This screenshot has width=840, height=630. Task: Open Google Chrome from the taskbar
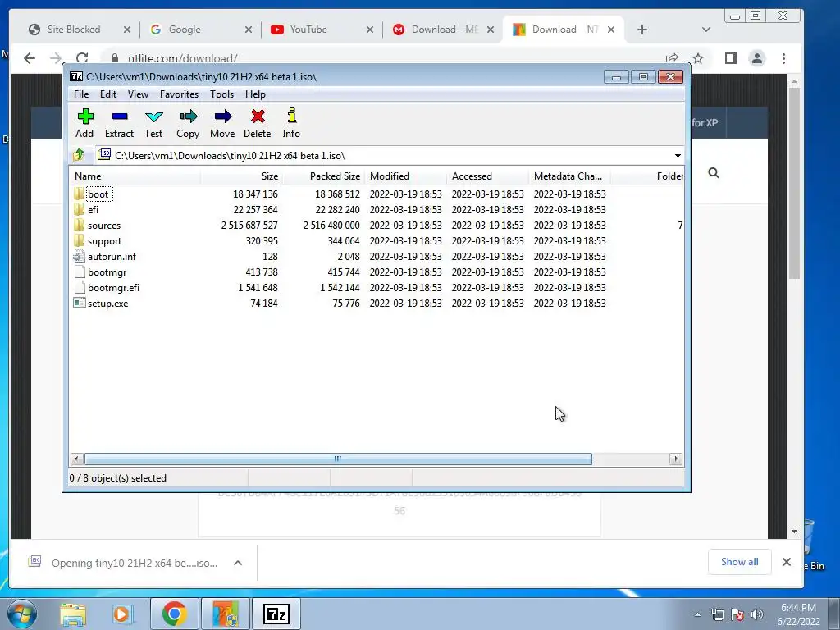[x=174, y=614]
